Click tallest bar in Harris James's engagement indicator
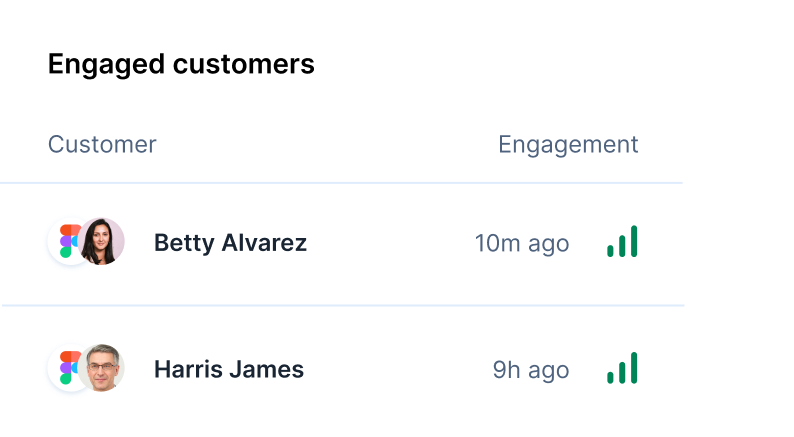 point(634,367)
